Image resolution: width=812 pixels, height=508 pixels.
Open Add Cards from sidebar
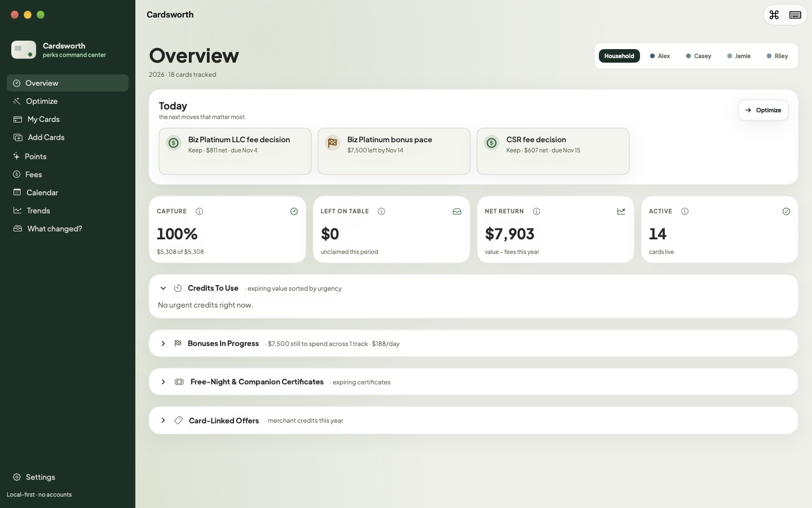[68, 137]
